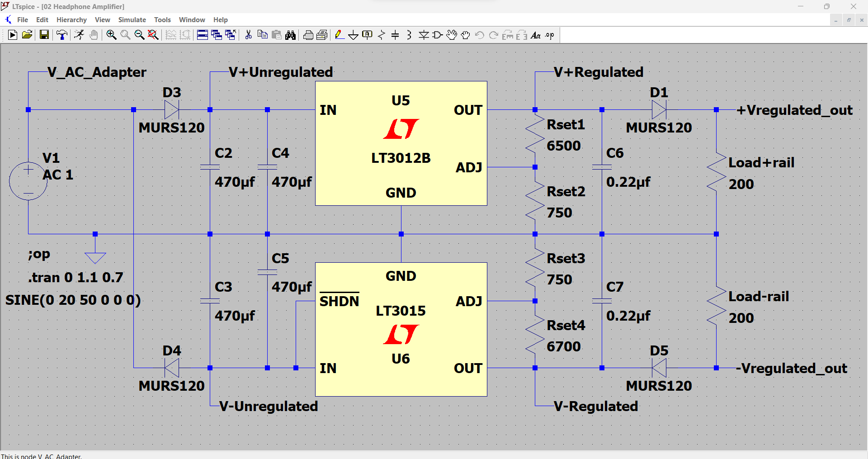Screen dimensions: 868x459
Task: Click the Zoom to Fit icon
Action: click(x=153, y=35)
